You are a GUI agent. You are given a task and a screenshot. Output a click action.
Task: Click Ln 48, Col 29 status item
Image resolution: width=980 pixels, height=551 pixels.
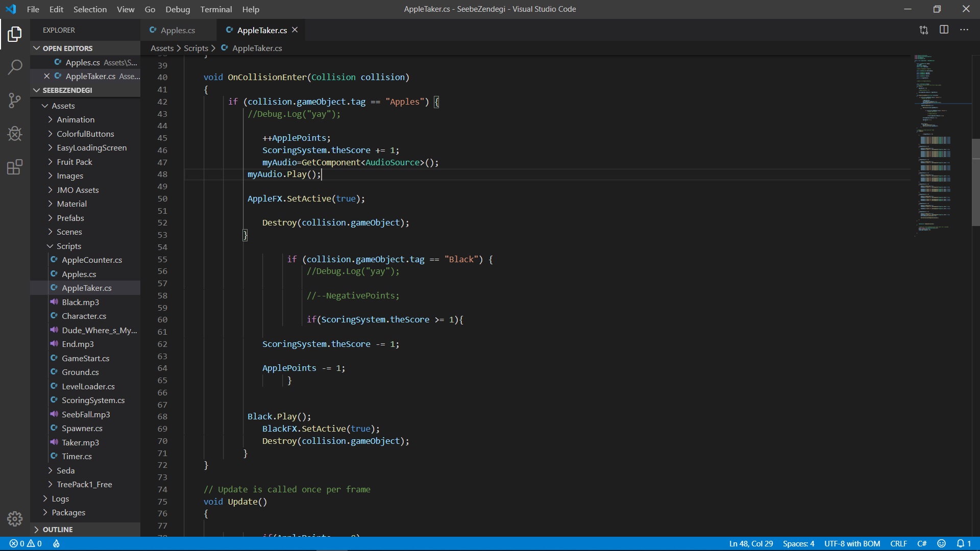click(x=751, y=544)
